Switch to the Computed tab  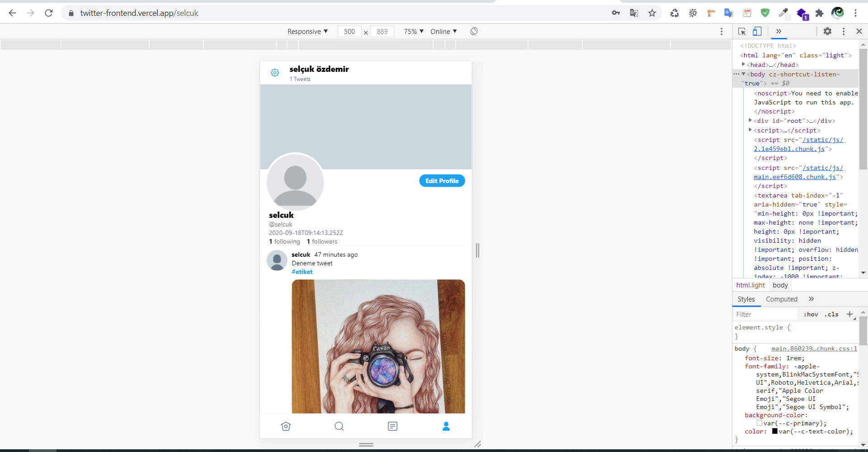[782, 299]
